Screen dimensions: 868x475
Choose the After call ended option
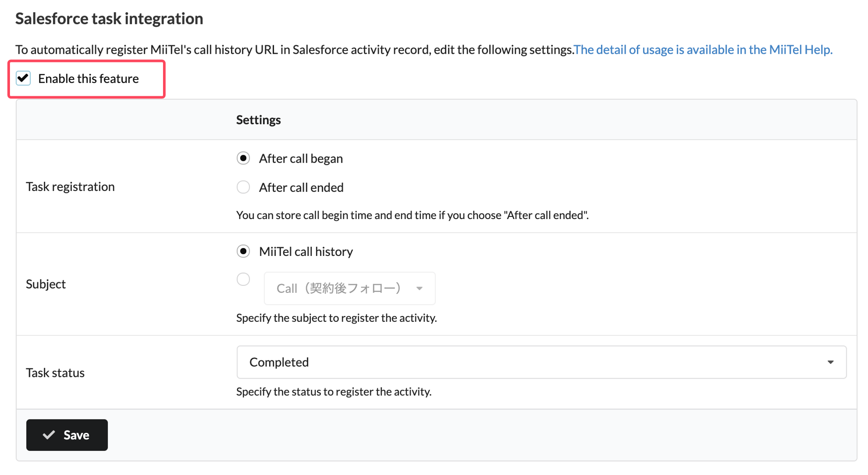[x=243, y=187]
